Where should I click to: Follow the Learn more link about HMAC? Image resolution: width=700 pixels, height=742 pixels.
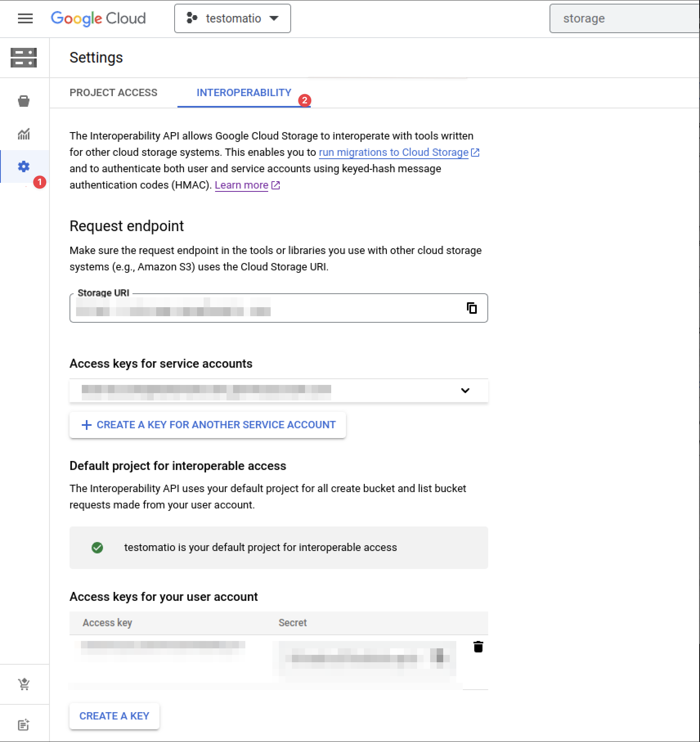[x=241, y=185]
